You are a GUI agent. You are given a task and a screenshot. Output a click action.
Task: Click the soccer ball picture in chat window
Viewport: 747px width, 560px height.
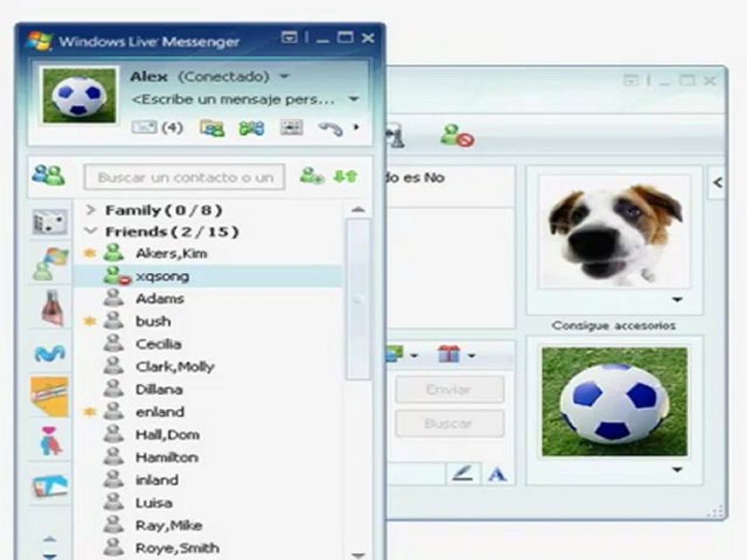[x=614, y=402]
